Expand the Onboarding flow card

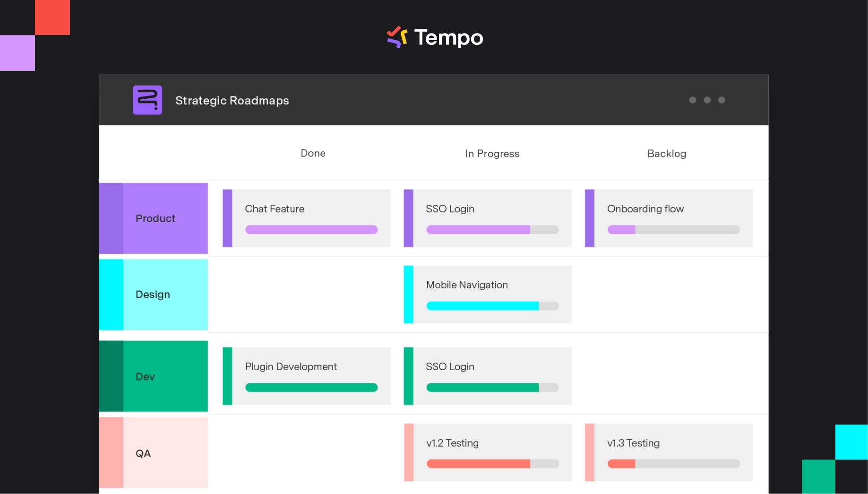click(668, 218)
